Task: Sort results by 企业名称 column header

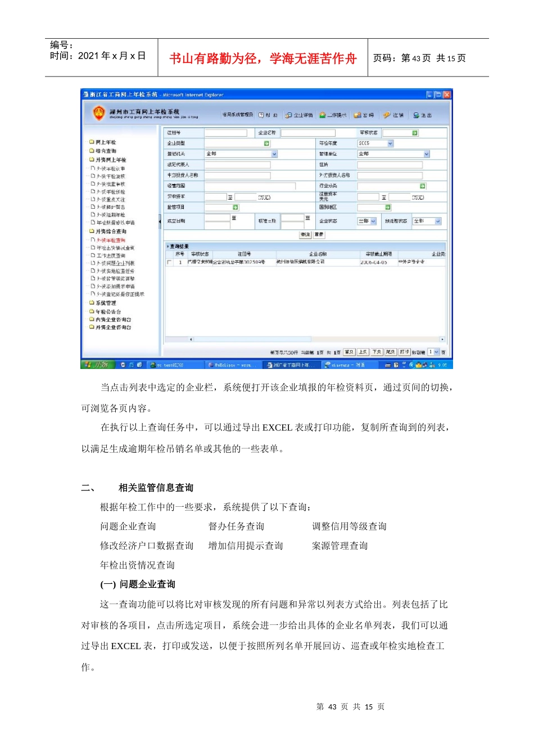Action: (318, 254)
